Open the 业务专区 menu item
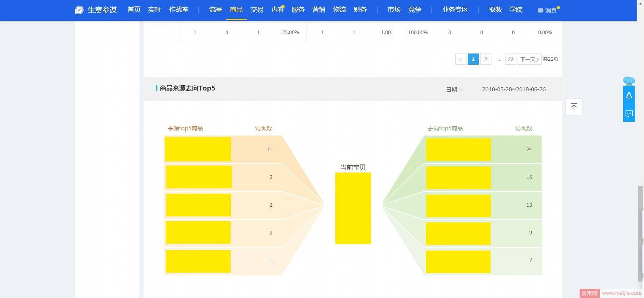Screen dimensions: 644x298 pyautogui.click(x=455, y=10)
